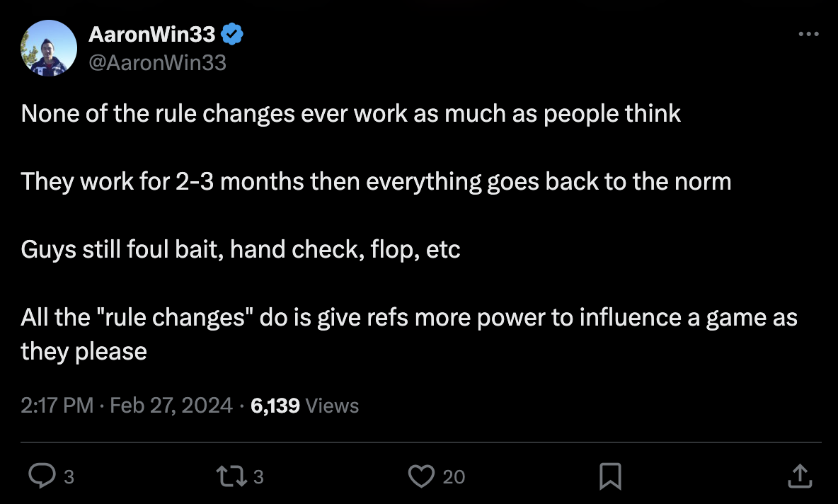Open AaronWin33's profile picture
Viewport: 838px width, 504px height.
(49, 47)
